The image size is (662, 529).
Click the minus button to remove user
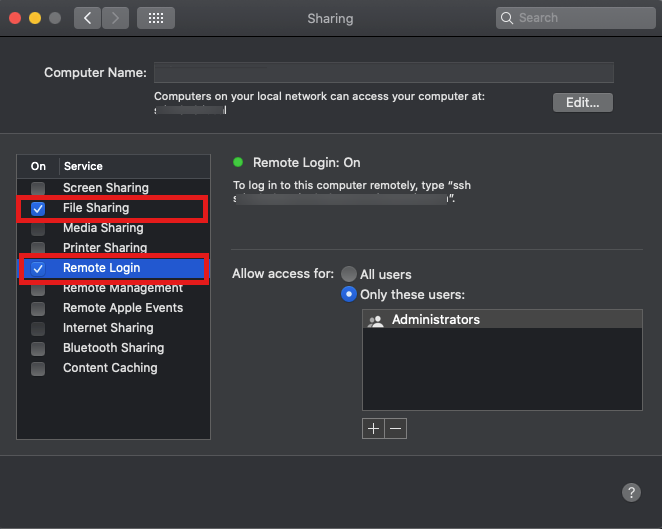tap(396, 428)
